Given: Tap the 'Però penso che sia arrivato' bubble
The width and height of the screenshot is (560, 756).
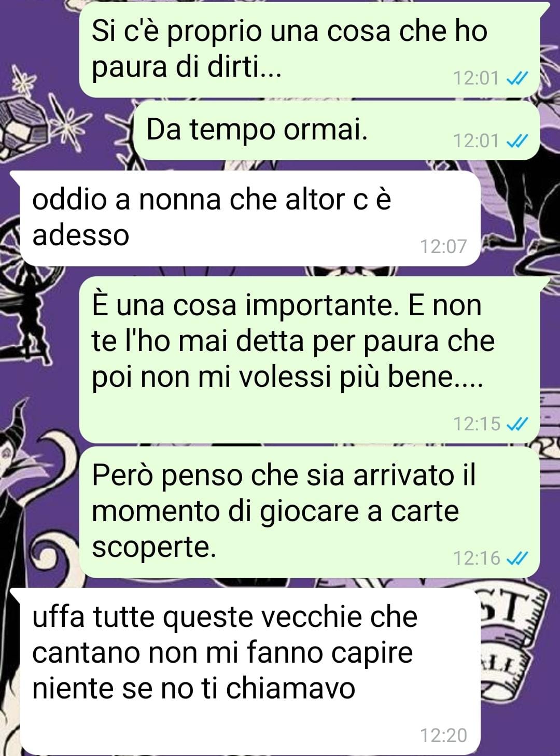Looking at the screenshot, I should 310,512.
